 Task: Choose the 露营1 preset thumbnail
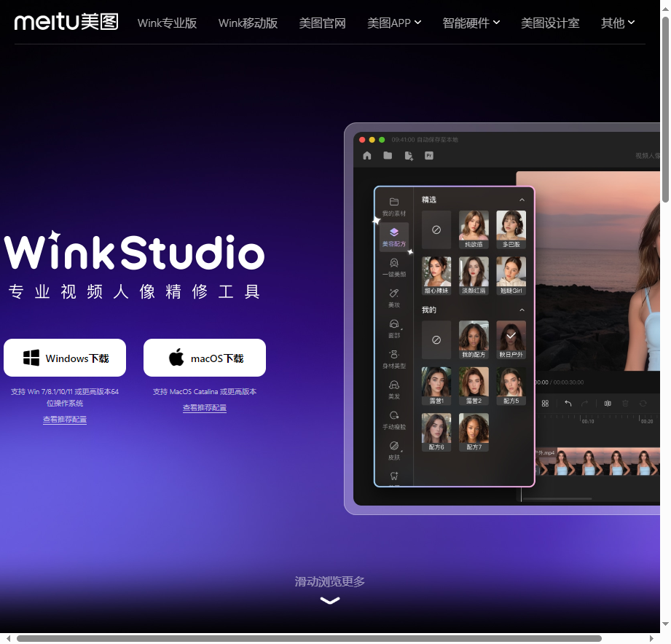436,386
